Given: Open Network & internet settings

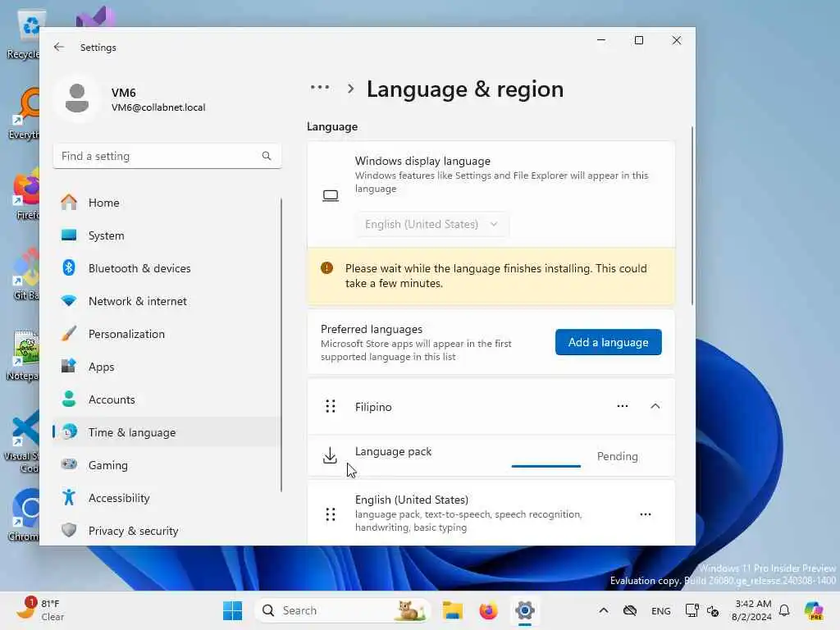Looking at the screenshot, I should [167, 301].
